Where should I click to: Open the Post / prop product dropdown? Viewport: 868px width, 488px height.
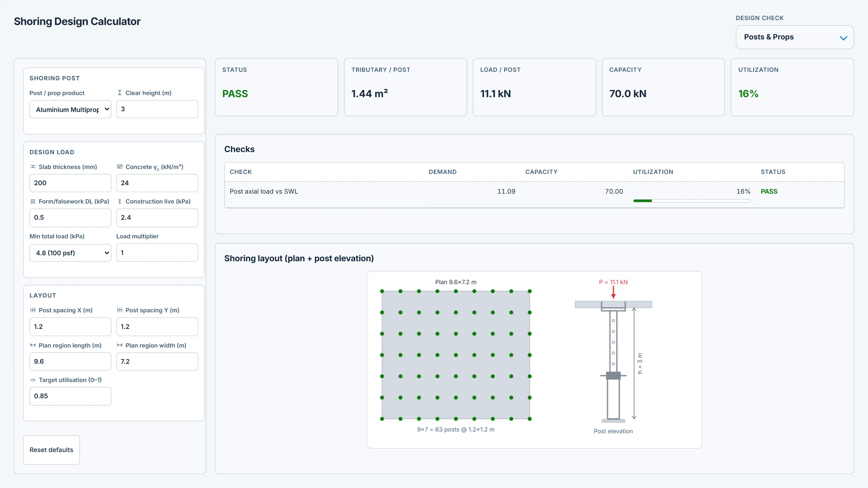(70, 109)
